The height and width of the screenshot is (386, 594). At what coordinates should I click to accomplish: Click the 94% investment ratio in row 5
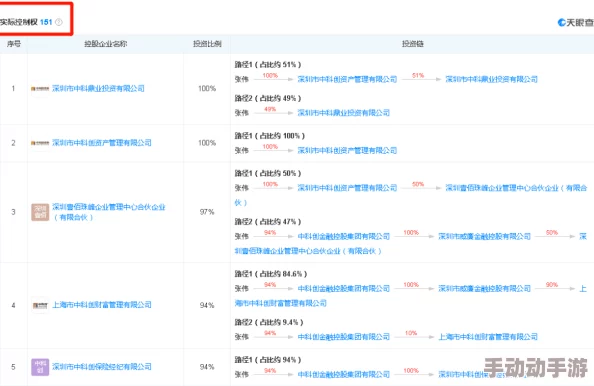(x=207, y=367)
